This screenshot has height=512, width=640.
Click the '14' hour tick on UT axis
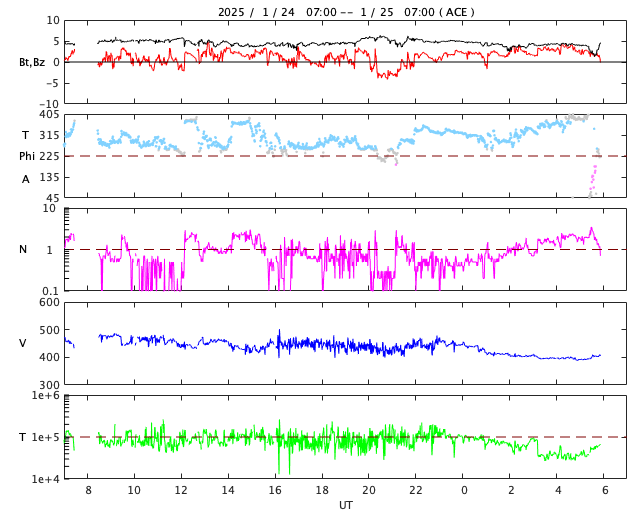point(228,490)
